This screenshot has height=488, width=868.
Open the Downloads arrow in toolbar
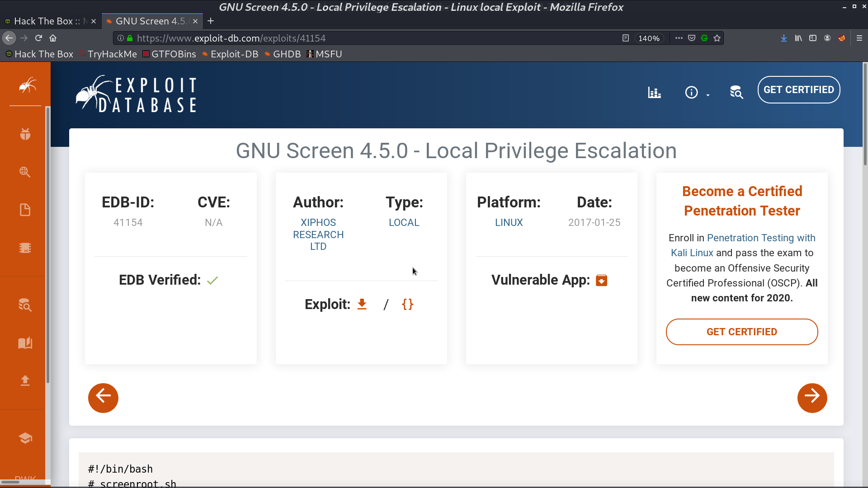[784, 38]
